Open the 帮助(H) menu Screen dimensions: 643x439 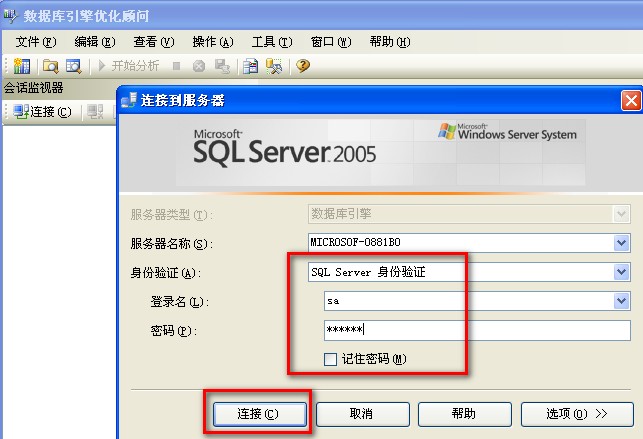pos(390,41)
